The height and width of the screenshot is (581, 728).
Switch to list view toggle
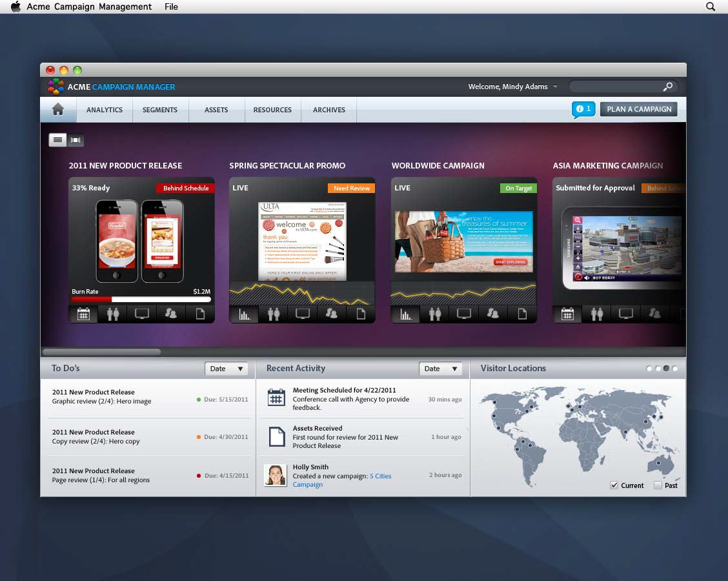pos(57,140)
